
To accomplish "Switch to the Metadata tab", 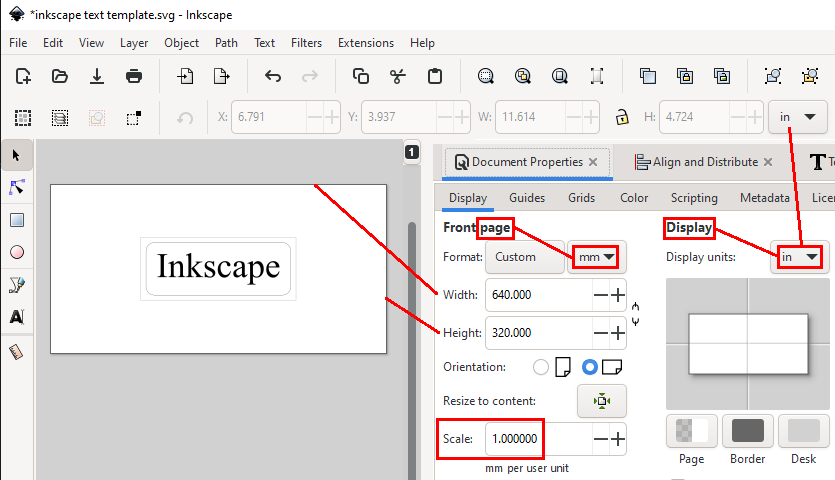I will (765, 198).
